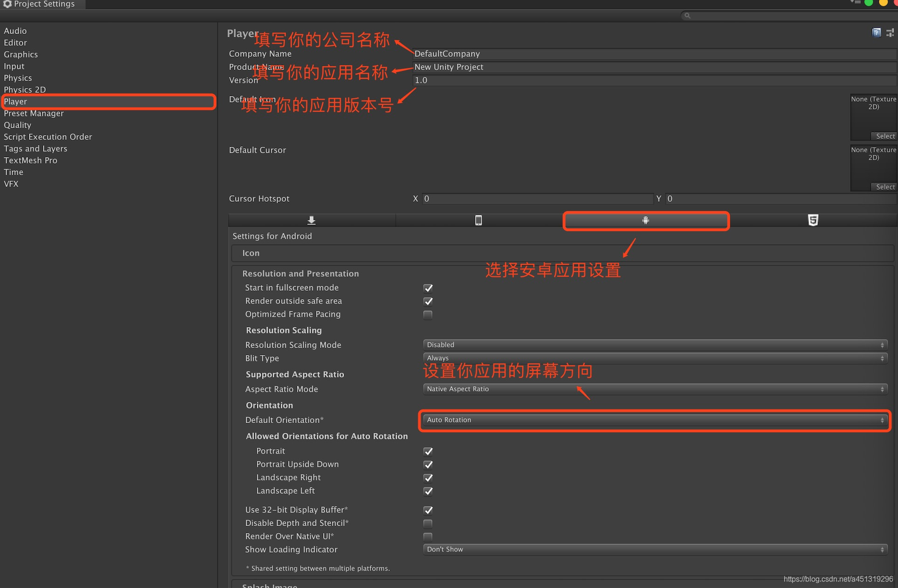
Task: Uncheck Start in fullscreen mode
Action: point(428,288)
